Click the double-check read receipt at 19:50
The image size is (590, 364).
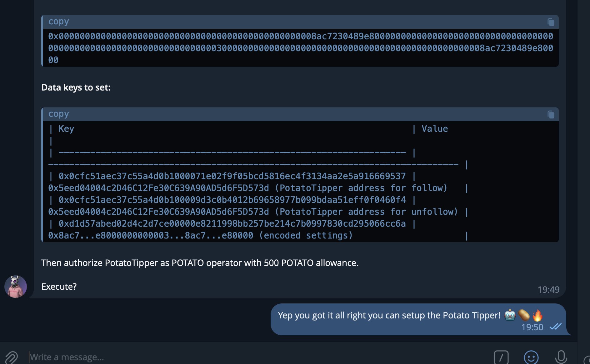pos(556,327)
